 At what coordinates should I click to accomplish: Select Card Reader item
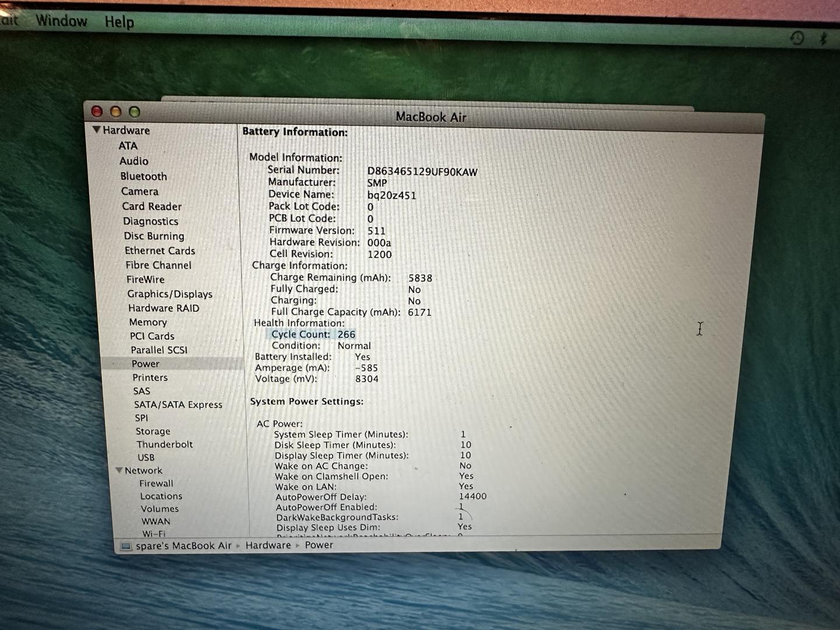pos(152,206)
